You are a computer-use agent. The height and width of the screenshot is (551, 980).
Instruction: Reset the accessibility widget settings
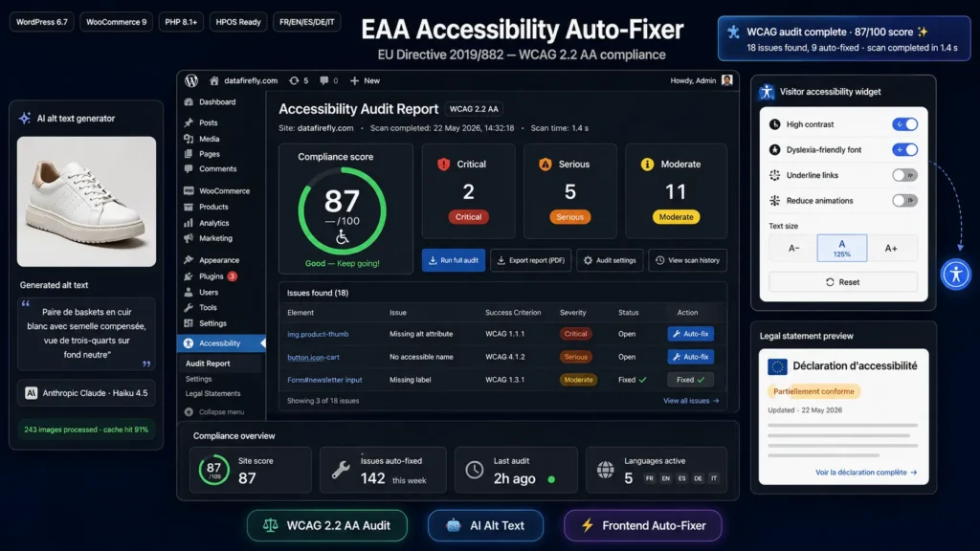point(842,282)
